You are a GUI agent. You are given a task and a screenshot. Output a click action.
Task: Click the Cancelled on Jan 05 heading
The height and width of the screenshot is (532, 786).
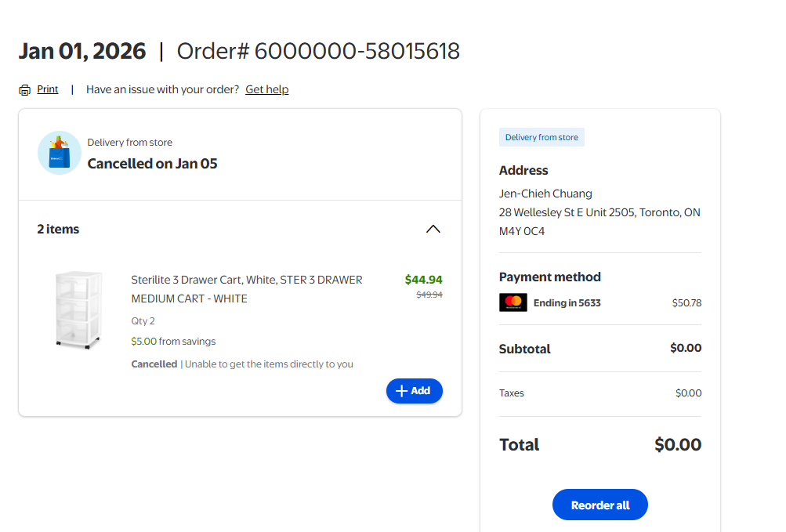[x=152, y=164]
